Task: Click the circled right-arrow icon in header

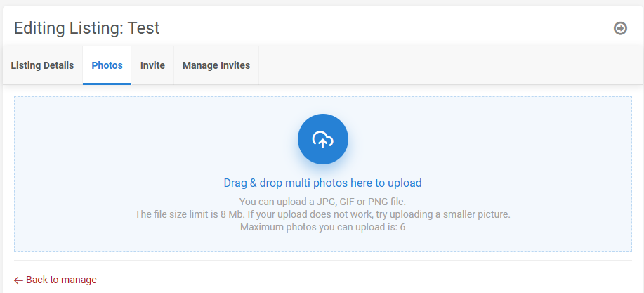Action: point(620,28)
